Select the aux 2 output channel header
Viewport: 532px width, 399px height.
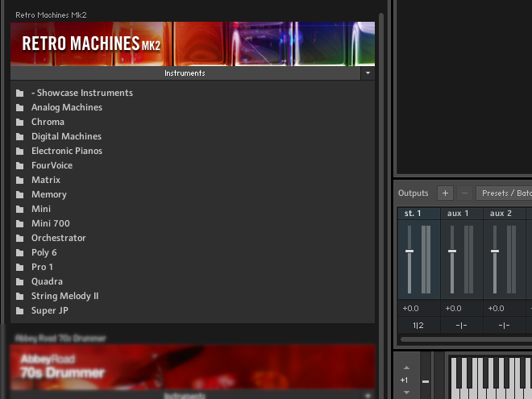505,214
